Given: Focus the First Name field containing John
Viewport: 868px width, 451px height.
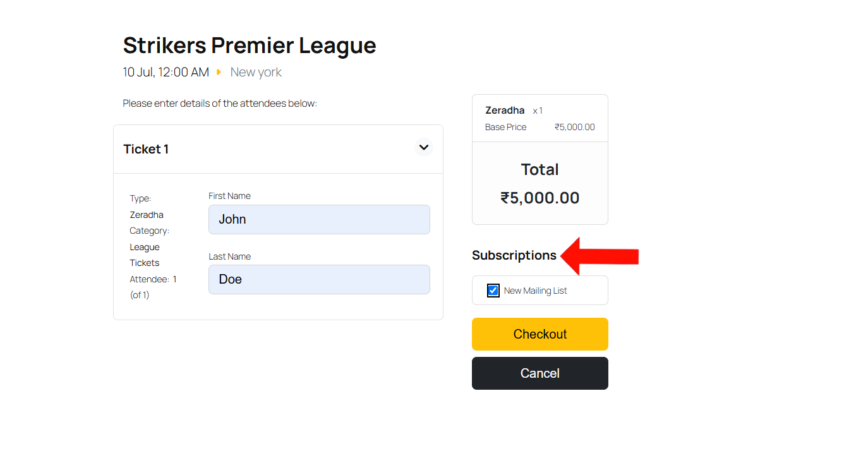Looking at the screenshot, I should 319,219.
